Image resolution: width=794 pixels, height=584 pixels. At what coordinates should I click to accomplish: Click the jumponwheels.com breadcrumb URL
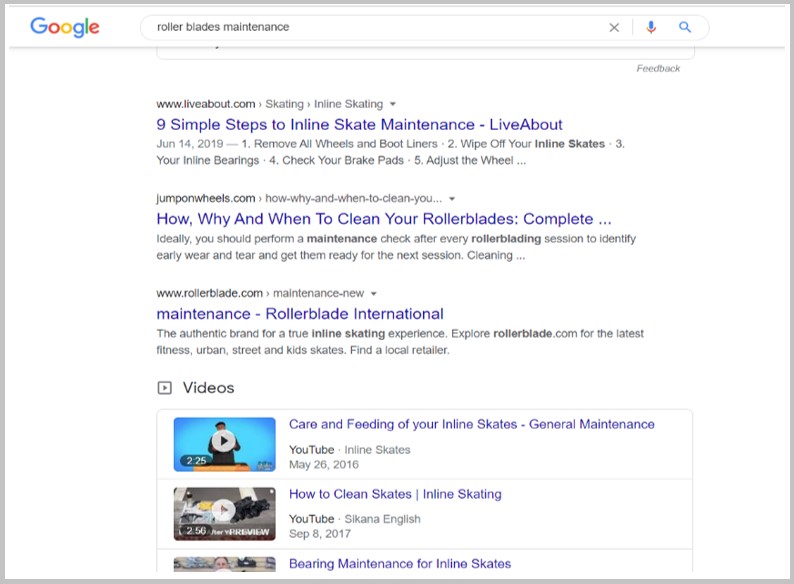point(206,199)
